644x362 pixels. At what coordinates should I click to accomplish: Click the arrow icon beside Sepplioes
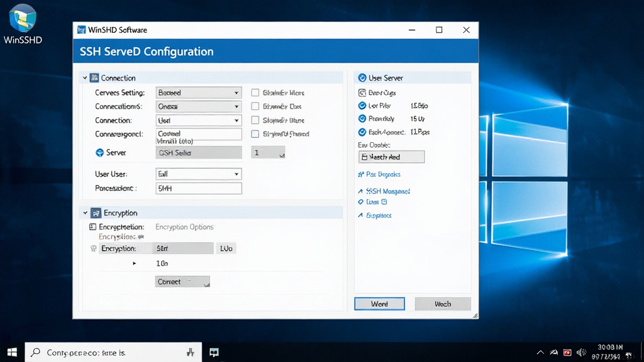tap(360, 215)
